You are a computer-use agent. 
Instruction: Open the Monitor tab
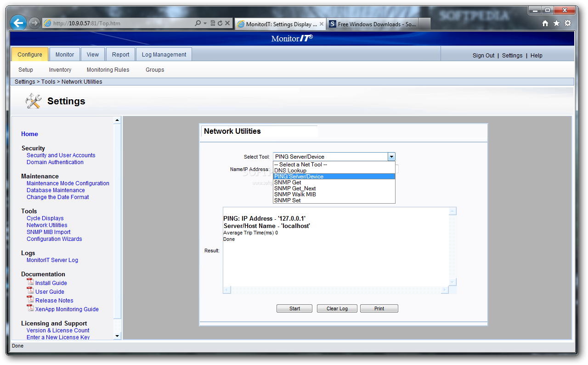pyautogui.click(x=65, y=54)
